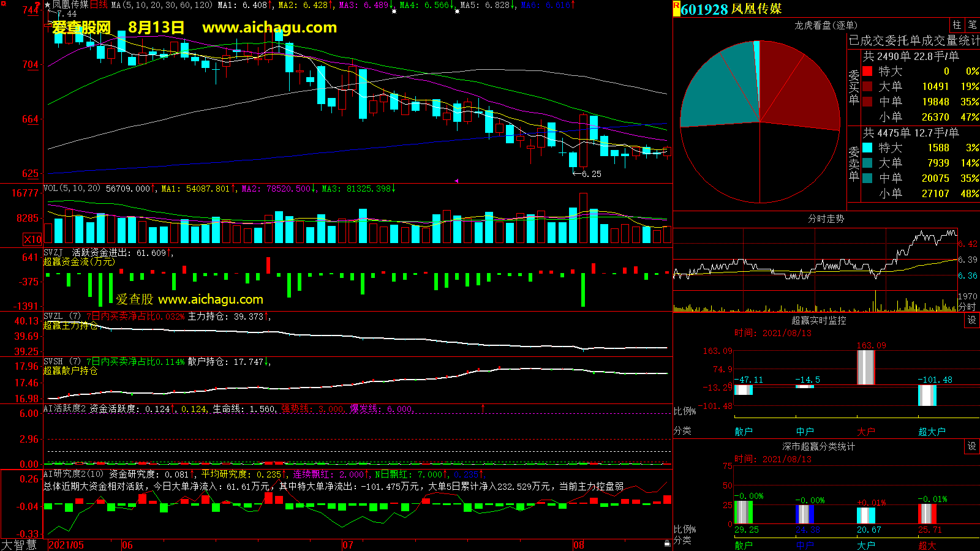The height and width of the screenshot is (551, 980).
Task: Click the small lock icon at chart bottom-right
Action: [667, 543]
